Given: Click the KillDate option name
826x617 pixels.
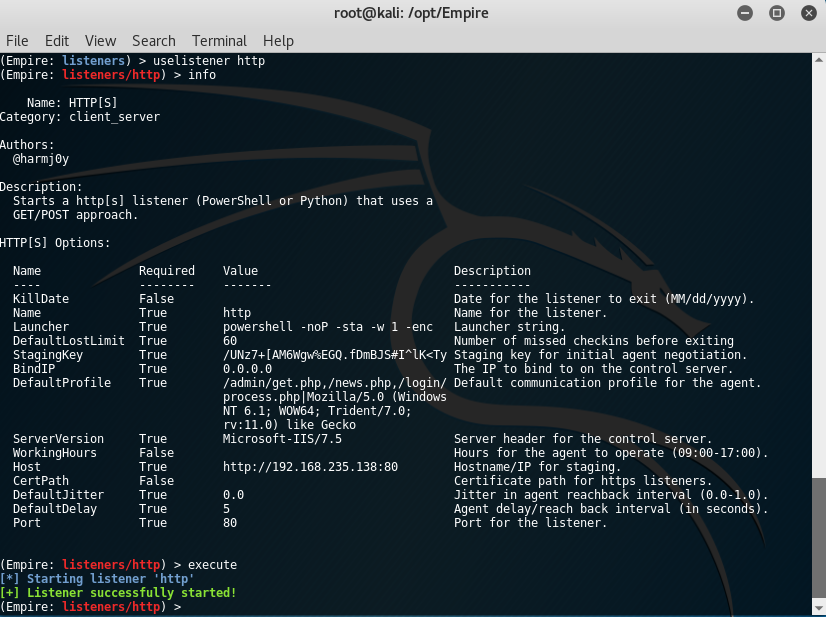Looking at the screenshot, I should 41,299.
